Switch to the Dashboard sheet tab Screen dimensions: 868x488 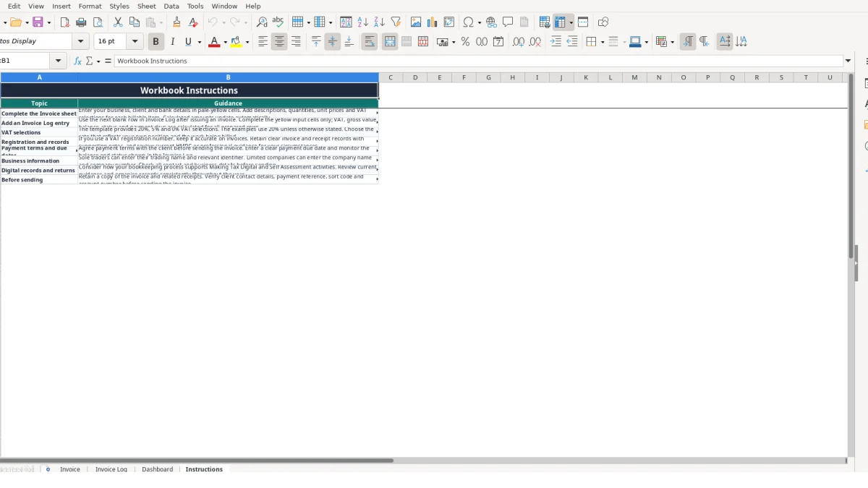[x=157, y=469]
